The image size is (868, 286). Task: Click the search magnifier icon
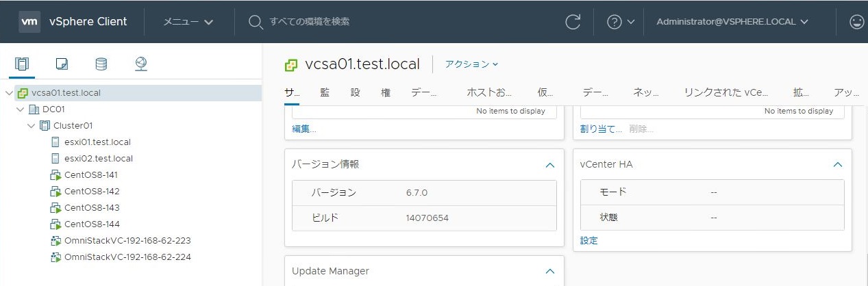pyautogui.click(x=256, y=22)
